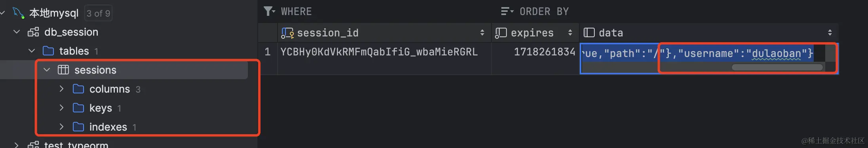Click the WHERE filter funnel icon

pyautogui.click(x=269, y=11)
